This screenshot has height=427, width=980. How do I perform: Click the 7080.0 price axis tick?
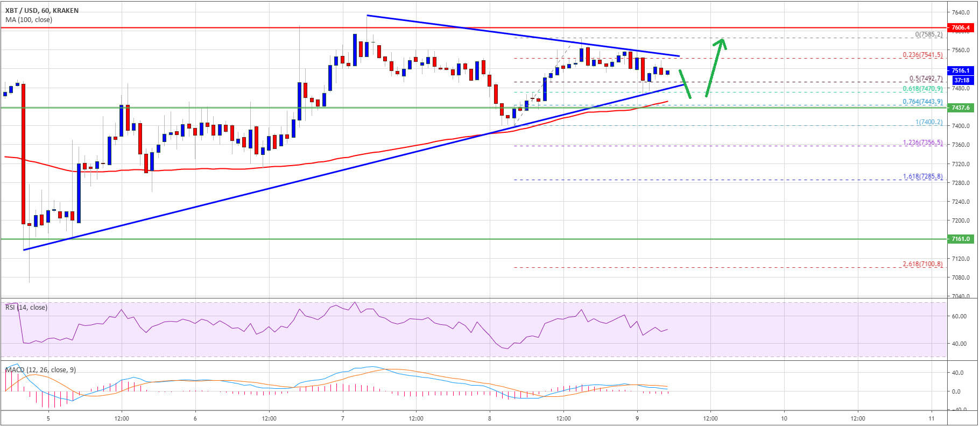pyautogui.click(x=961, y=277)
